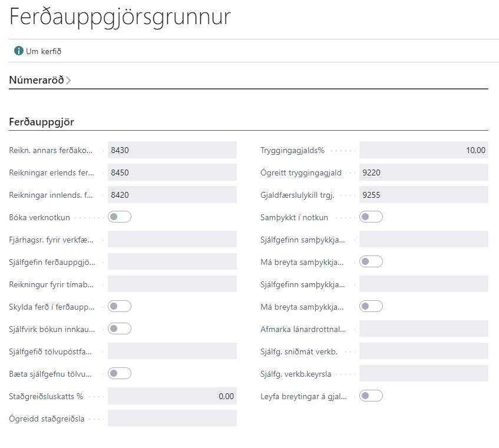Enable the Bóka verknotkun toggle
The height and width of the screenshot is (448, 499).
pos(119,217)
